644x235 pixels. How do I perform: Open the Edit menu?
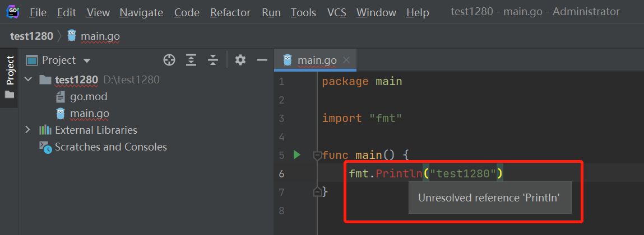(67, 13)
